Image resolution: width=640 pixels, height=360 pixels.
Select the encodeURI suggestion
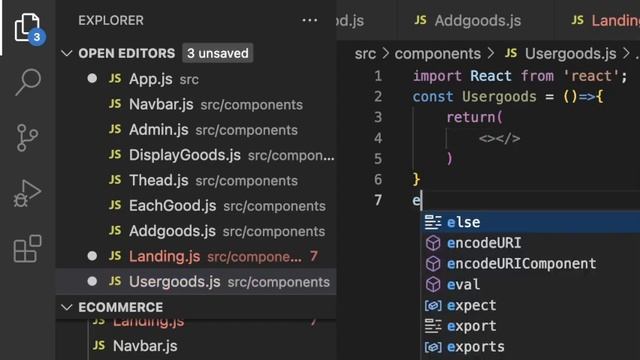(x=530, y=243)
